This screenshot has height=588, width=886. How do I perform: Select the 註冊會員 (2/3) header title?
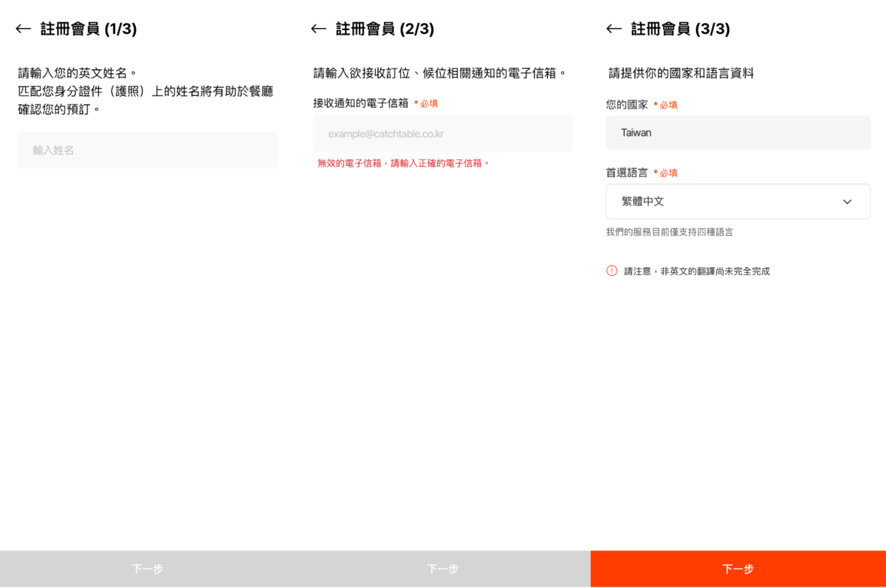point(385,29)
